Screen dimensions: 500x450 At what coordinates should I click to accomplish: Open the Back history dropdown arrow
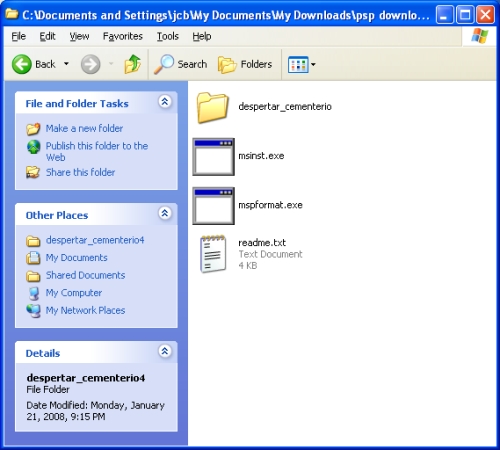click(66, 64)
